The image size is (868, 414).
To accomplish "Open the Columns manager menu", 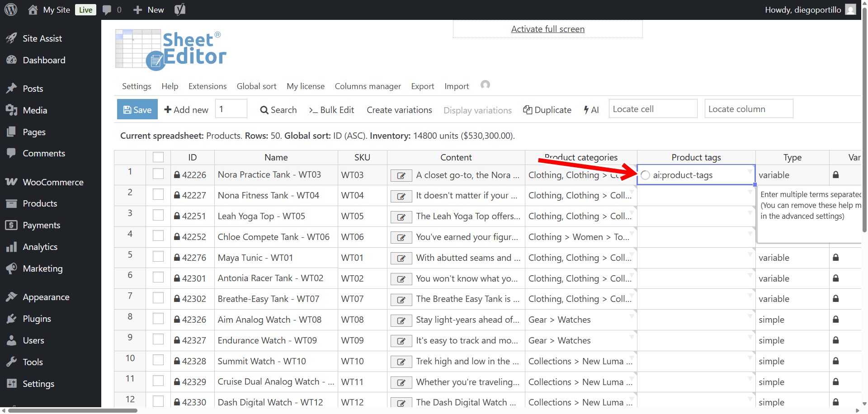I will click(x=368, y=86).
